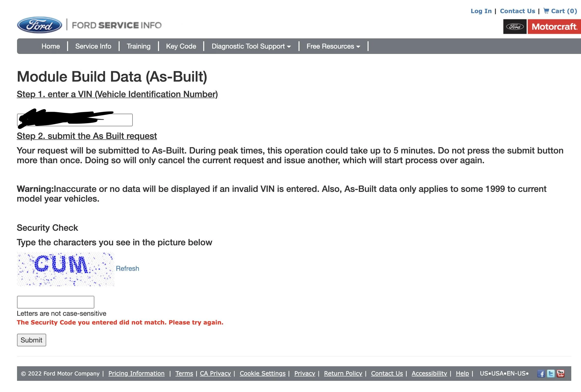Open the Privacy footer link
Image resolution: width=581 pixels, height=392 pixels.
[305, 374]
